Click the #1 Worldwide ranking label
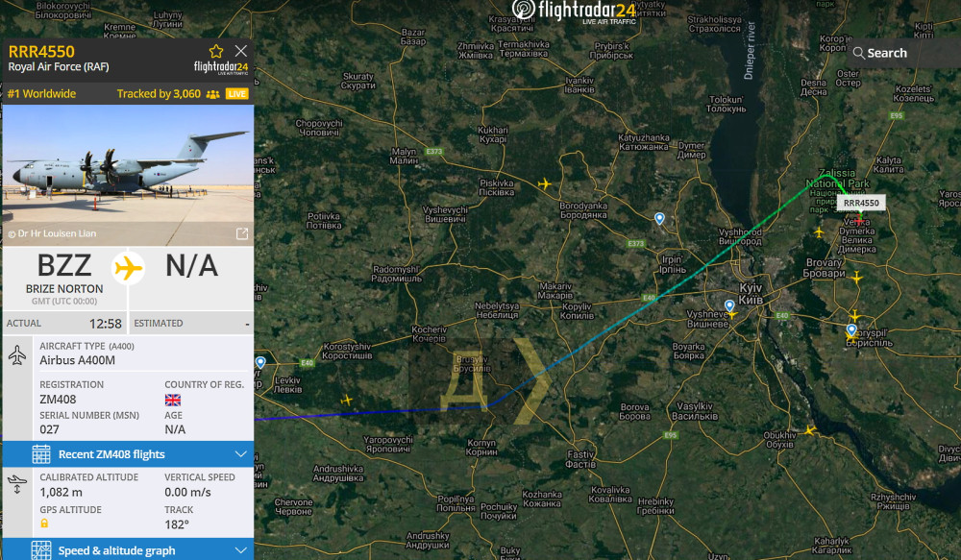The image size is (961, 560). 41,94
